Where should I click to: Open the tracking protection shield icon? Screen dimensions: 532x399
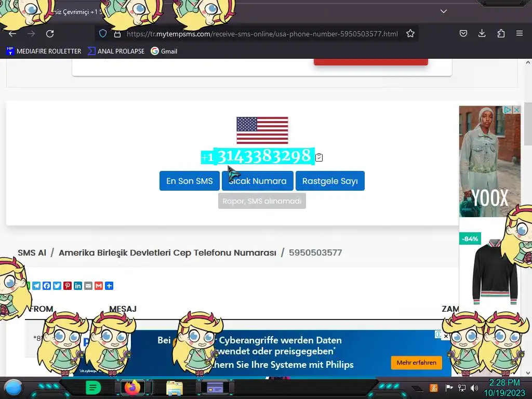click(103, 34)
